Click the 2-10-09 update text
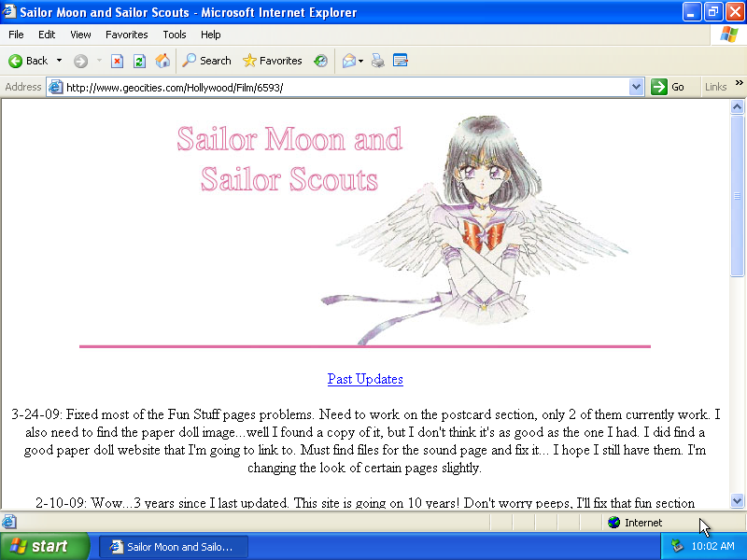 pyautogui.click(x=365, y=503)
